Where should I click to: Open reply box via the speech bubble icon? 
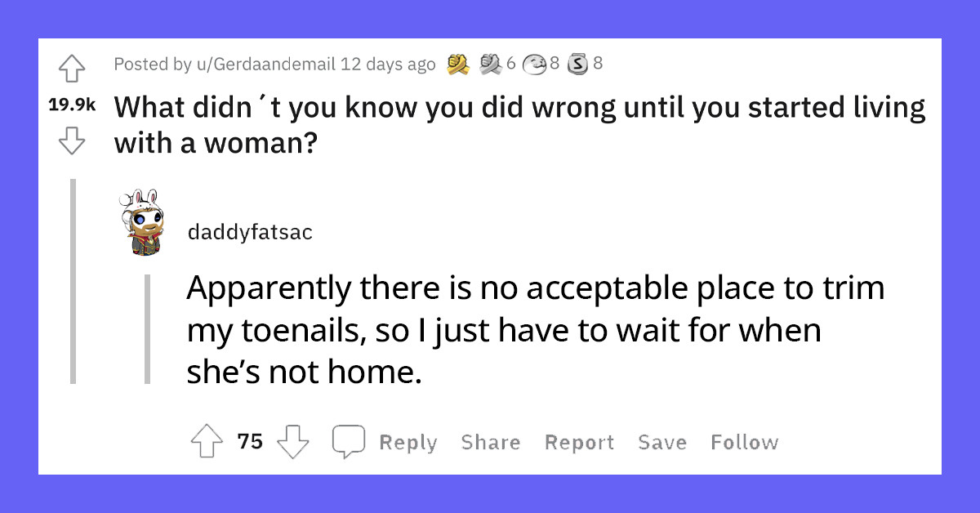350,441
